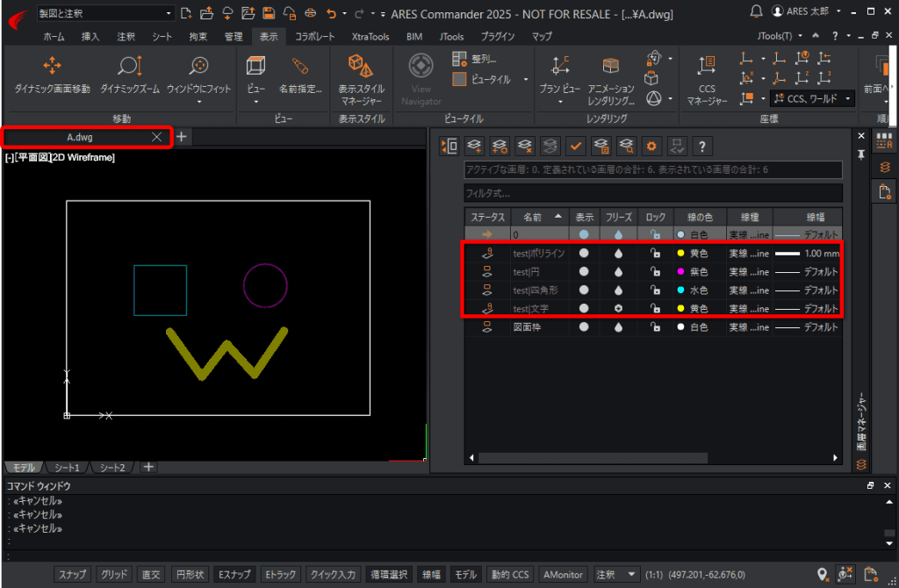This screenshot has height=588, width=899.
Task: Expand the CCS、ワールド coordinate dropdown
Action: click(x=847, y=99)
